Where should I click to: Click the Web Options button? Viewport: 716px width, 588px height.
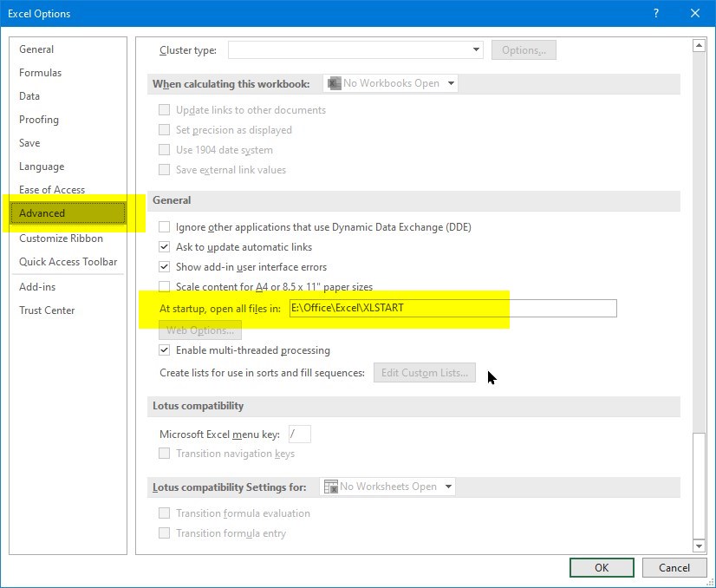coord(200,330)
